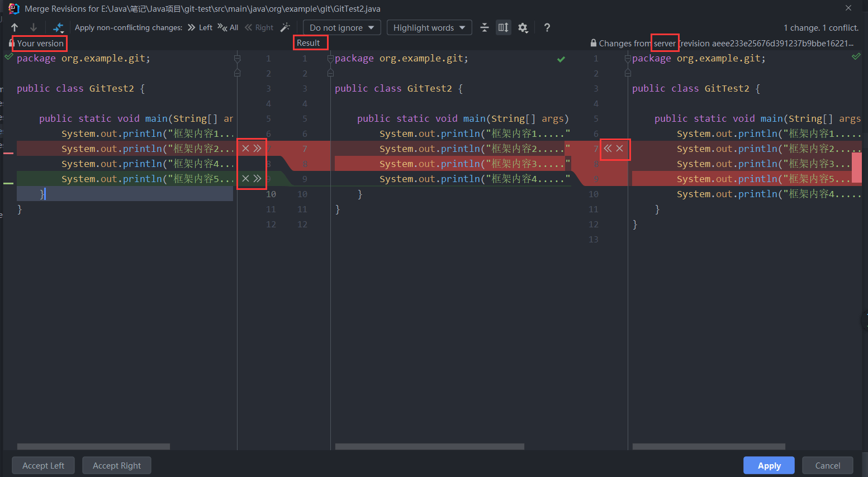Click the 框架内容4 println line in the Result pane
The width and height of the screenshot is (868, 477).
(475, 179)
